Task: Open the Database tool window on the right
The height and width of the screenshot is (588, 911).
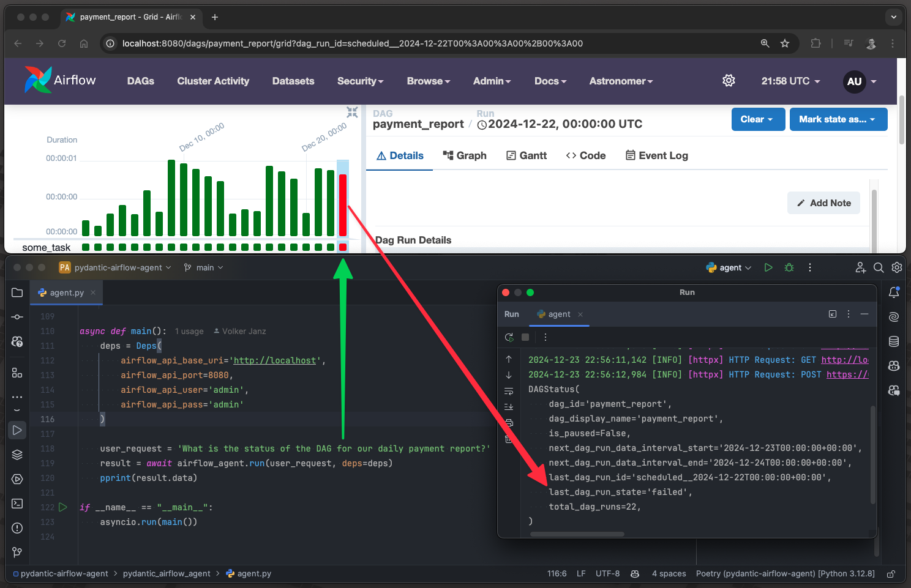Action: (x=894, y=341)
